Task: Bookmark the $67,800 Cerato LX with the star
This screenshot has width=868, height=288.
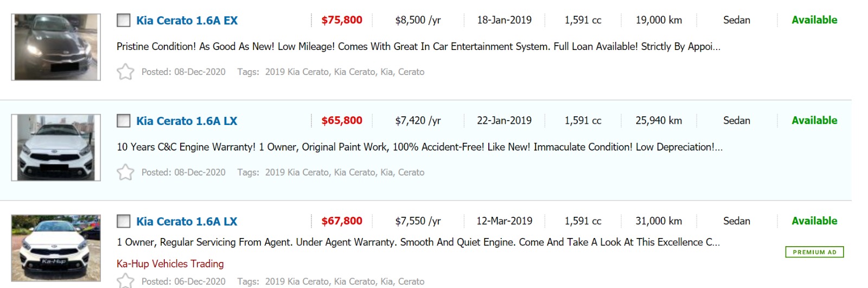Action: tap(125, 281)
